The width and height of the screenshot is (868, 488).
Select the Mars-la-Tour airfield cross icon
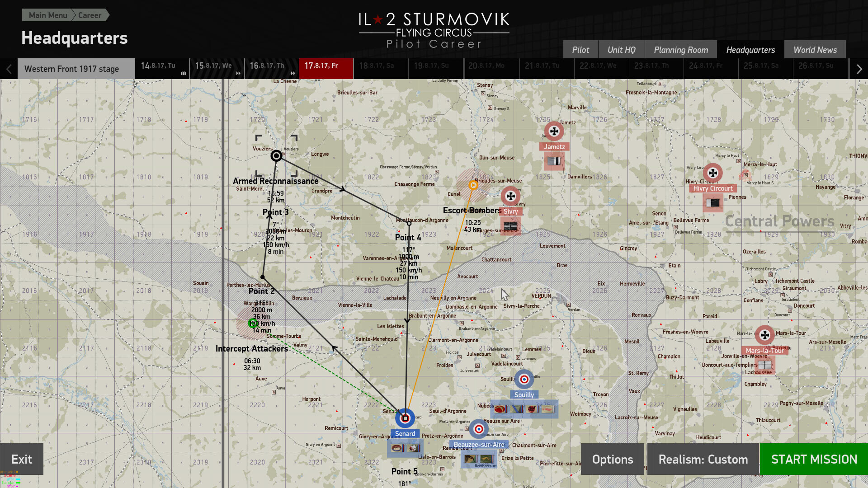764,335
